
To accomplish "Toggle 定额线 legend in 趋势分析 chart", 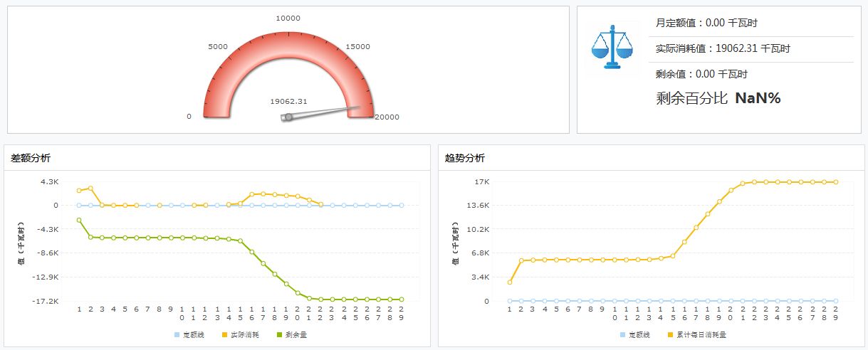I will tap(635, 334).
